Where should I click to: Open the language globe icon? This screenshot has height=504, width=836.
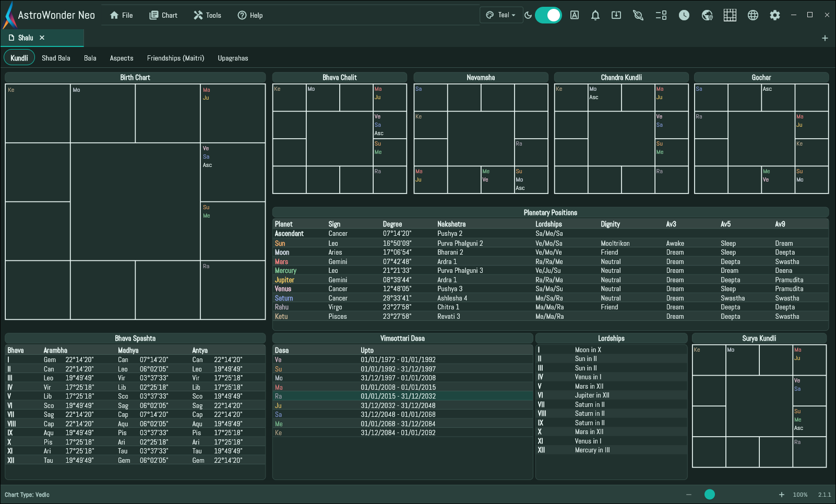(x=753, y=15)
